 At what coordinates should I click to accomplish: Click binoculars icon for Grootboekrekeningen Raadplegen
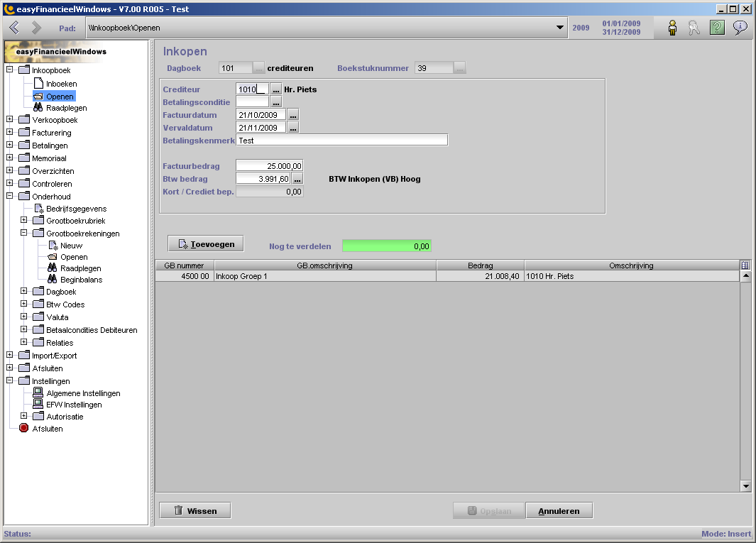[x=52, y=268]
